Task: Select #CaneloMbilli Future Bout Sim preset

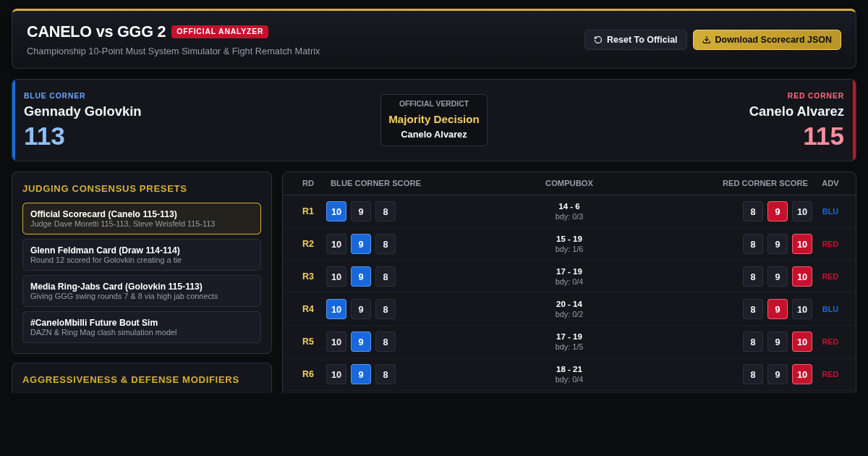Action: coord(142,327)
